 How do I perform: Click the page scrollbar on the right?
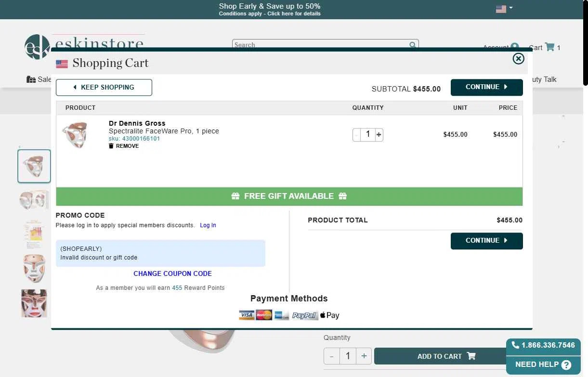[x=585, y=43]
